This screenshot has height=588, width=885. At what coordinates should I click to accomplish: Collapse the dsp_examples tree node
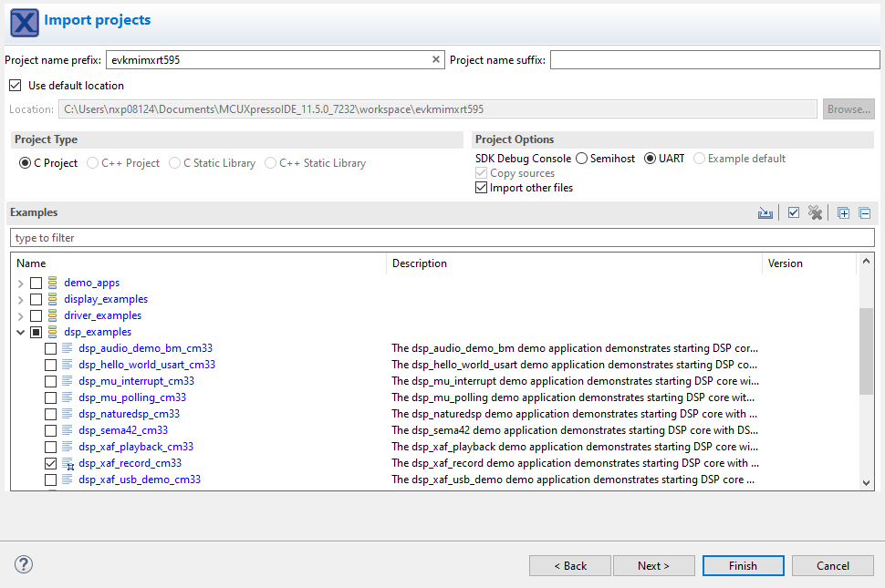(21, 333)
